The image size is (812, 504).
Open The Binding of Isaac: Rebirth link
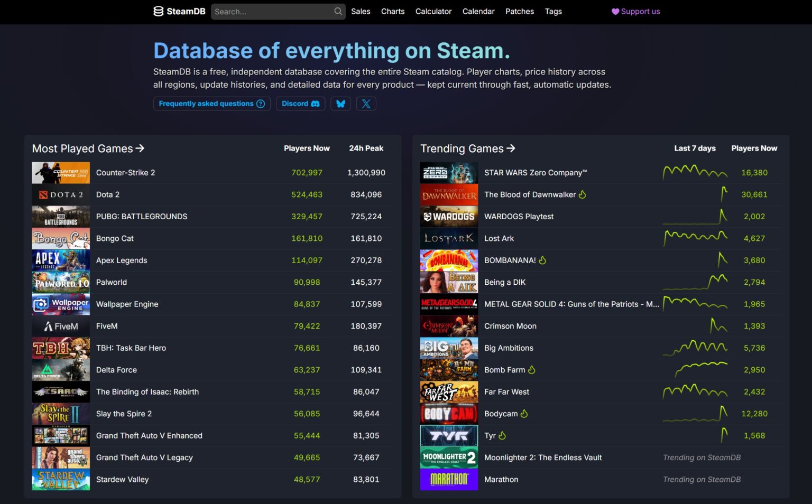click(x=147, y=392)
